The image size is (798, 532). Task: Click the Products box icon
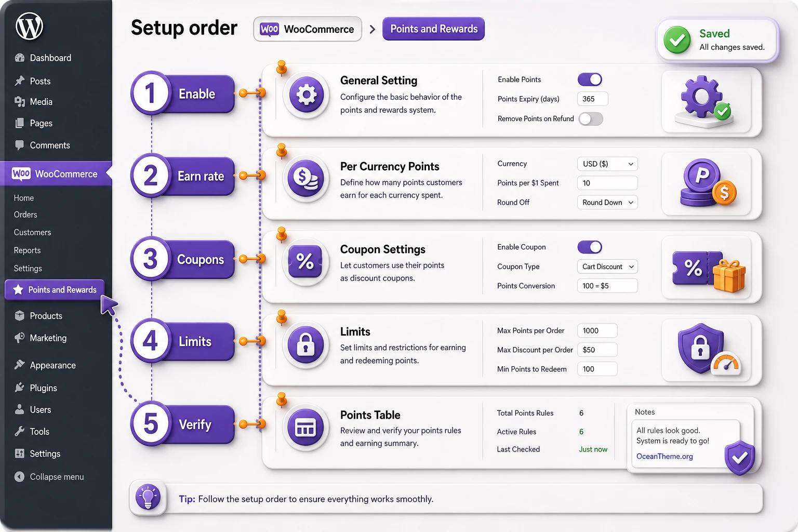(20, 315)
